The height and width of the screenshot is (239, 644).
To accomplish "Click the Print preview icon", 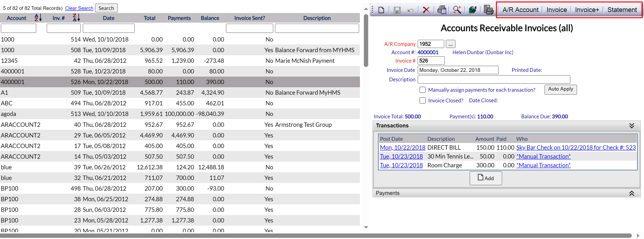I will [442, 10].
